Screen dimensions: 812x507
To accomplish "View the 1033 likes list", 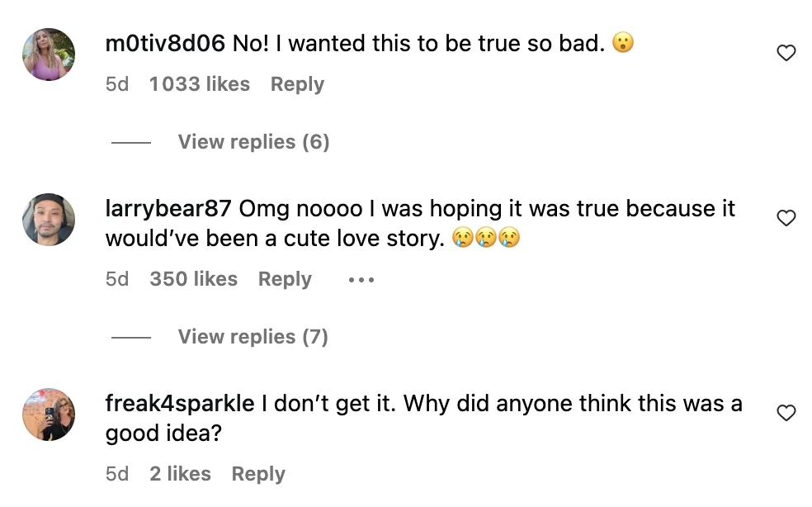I will pyautogui.click(x=199, y=84).
